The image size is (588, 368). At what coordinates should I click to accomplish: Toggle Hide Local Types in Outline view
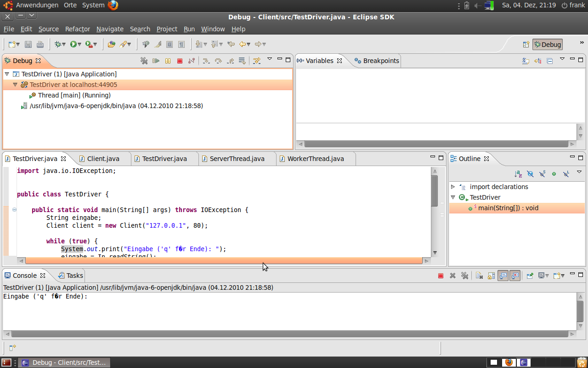click(x=566, y=174)
